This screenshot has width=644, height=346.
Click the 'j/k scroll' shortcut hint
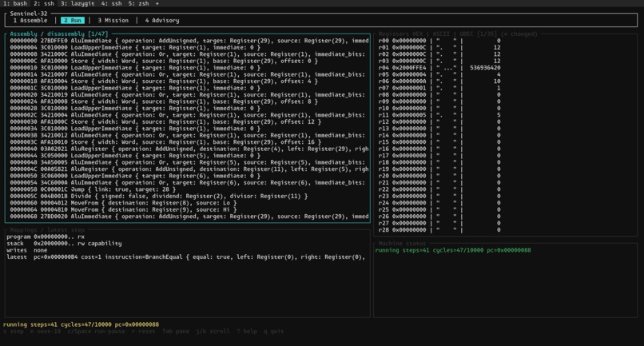pos(213,331)
